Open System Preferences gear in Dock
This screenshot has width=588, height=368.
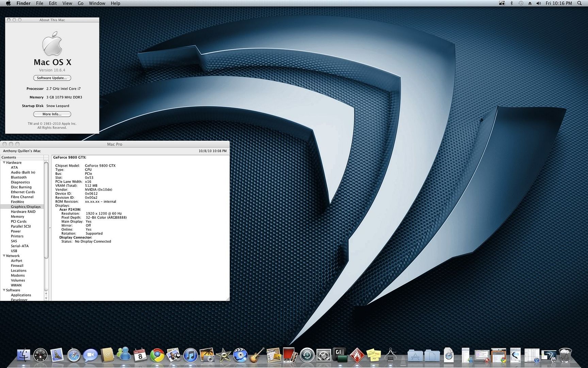324,356
